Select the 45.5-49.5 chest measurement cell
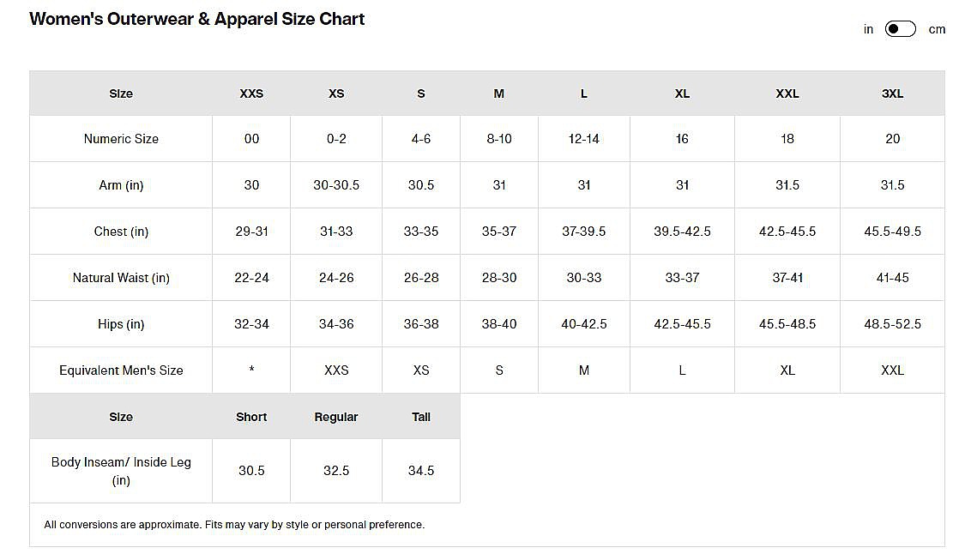 (892, 232)
